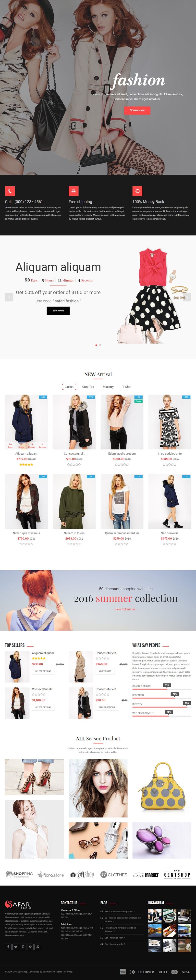Click the Graphic Design 59% progress bar

point(162,689)
